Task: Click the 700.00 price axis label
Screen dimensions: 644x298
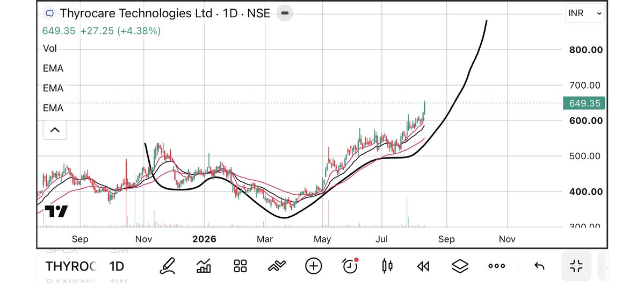Action: [585, 85]
